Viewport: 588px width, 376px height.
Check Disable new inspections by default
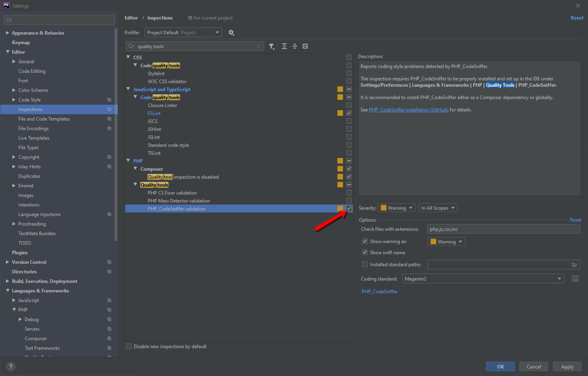(x=129, y=346)
